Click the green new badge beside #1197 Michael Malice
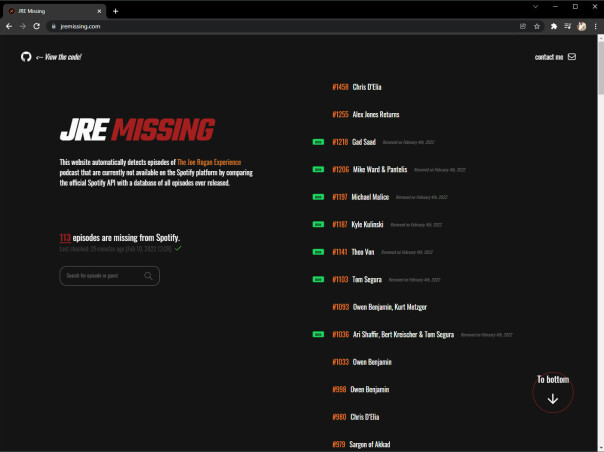 coord(318,197)
